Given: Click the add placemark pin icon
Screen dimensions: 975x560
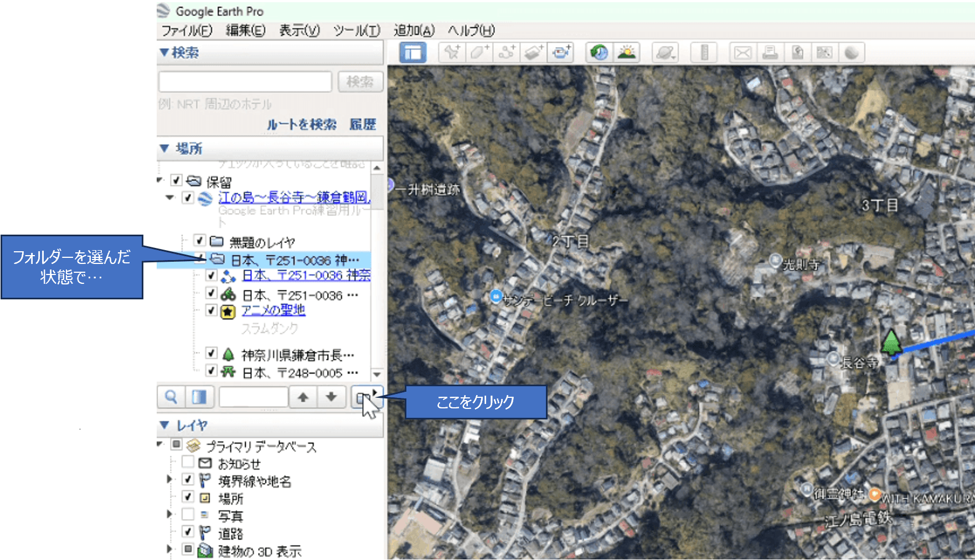Looking at the screenshot, I should [452, 53].
